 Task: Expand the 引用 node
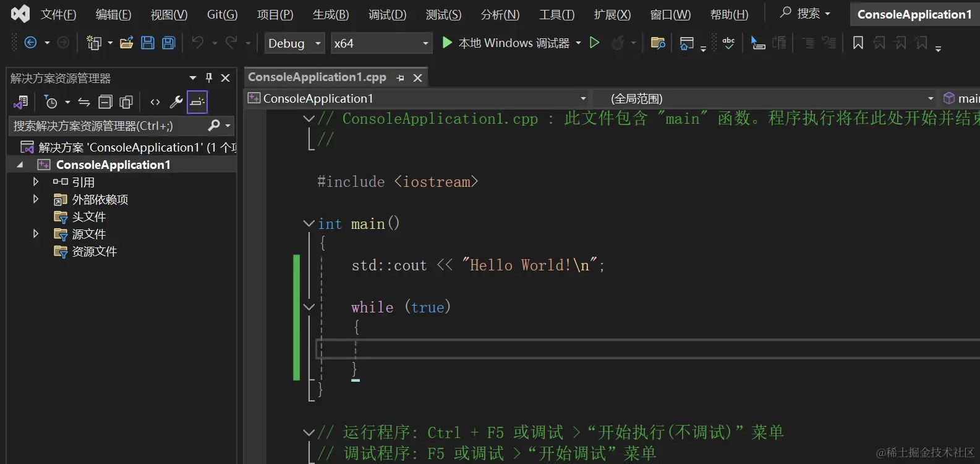pos(36,182)
